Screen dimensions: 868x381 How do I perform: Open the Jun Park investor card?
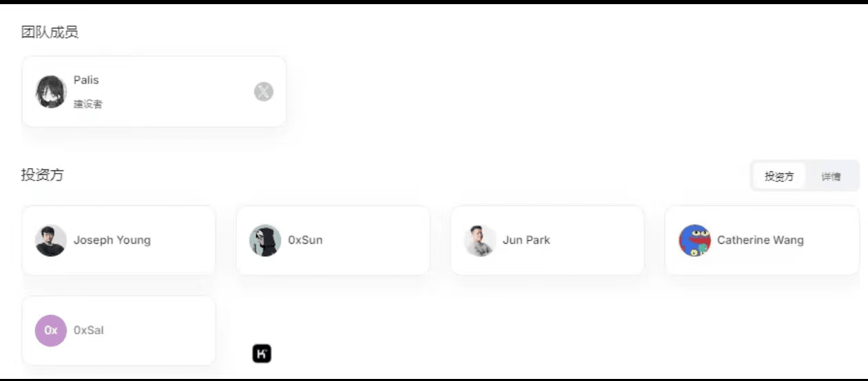[548, 240]
